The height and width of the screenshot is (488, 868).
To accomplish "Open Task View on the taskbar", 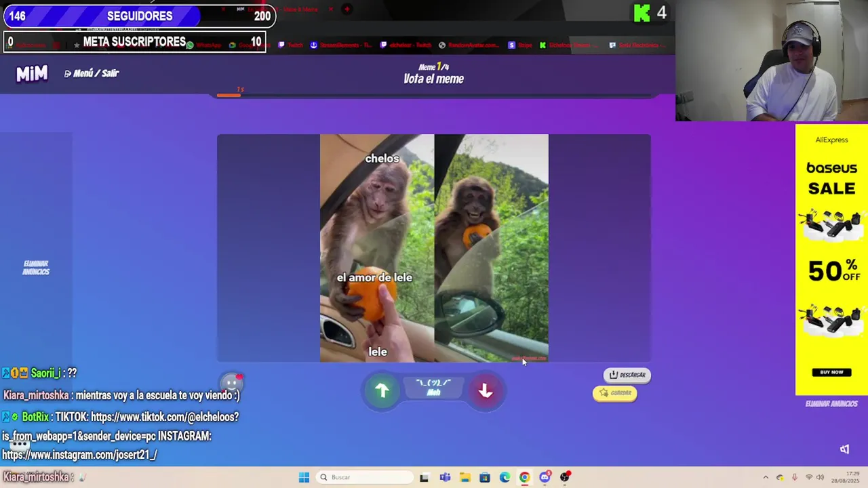I will (424, 477).
